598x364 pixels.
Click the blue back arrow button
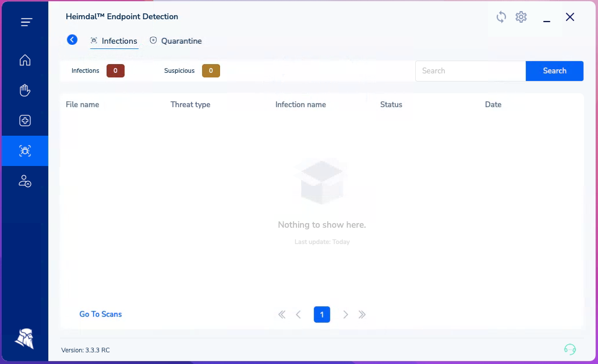pyautogui.click(x=72, y=40)
